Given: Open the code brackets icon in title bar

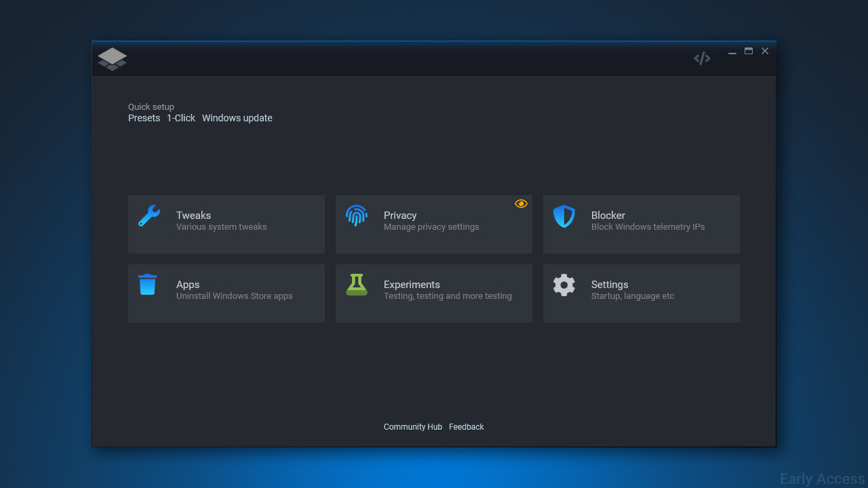Looking at the screenshot, I should click(702, 58).
